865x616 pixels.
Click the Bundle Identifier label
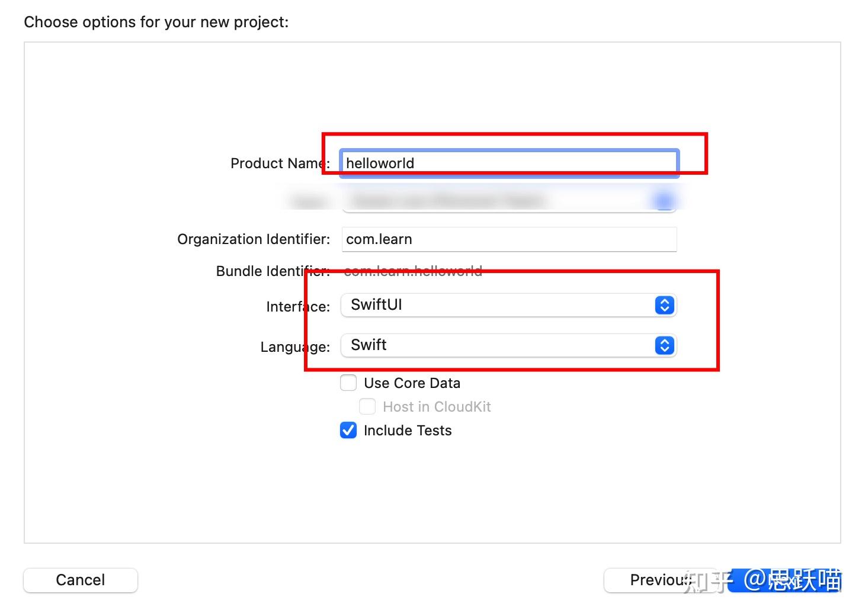click(273, 271)
